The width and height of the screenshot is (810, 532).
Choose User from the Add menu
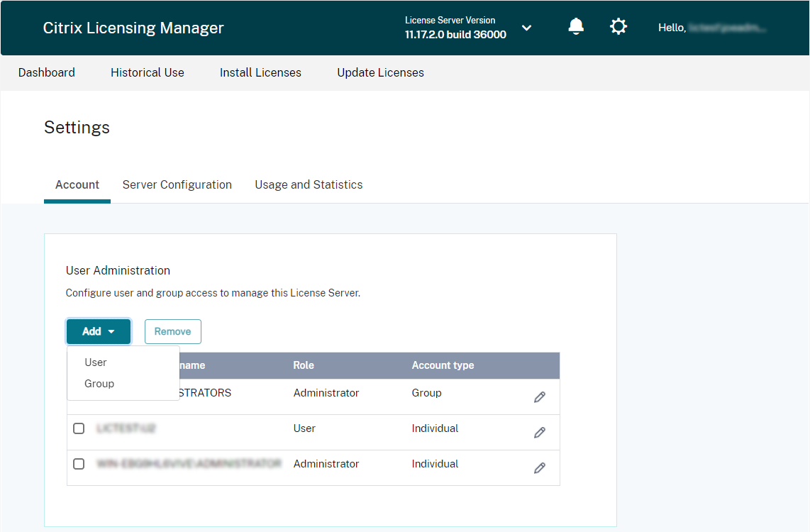click(96, 362)
